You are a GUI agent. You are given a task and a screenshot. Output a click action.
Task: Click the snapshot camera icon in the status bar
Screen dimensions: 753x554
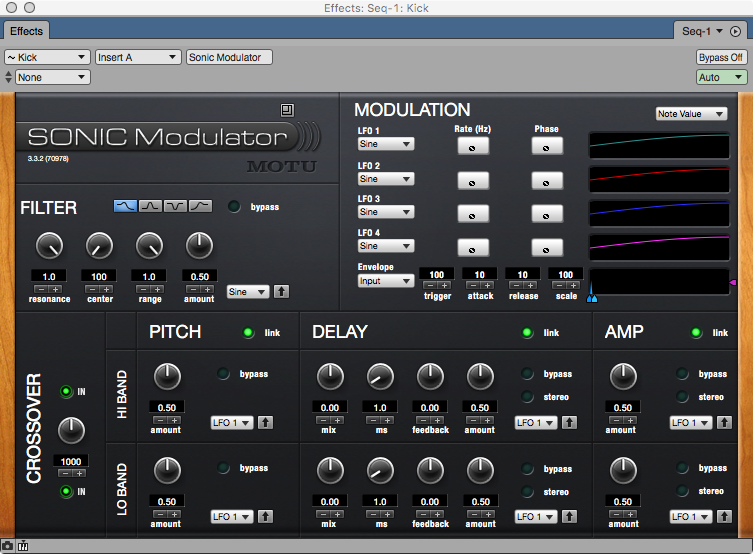tap(7, 546)
